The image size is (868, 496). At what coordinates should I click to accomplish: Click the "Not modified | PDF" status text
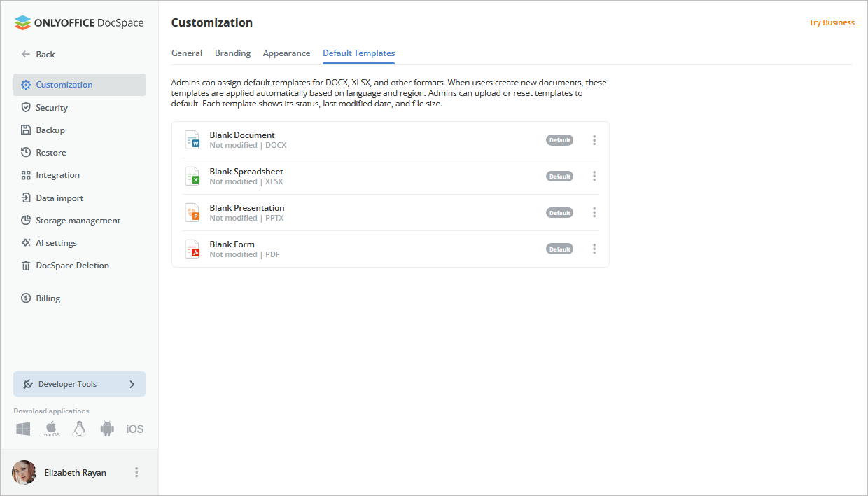click(x=245, y=254)
